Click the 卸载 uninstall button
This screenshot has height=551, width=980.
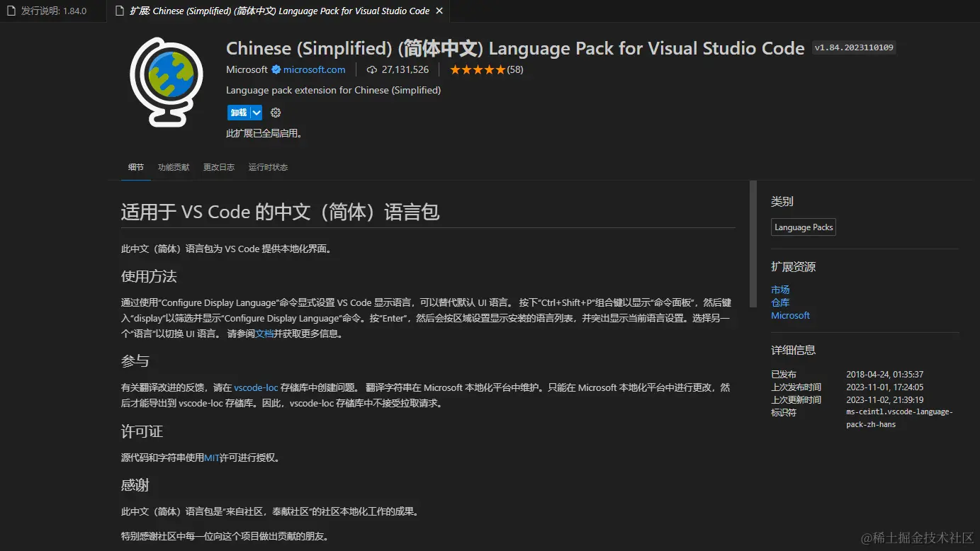[240, 112]
